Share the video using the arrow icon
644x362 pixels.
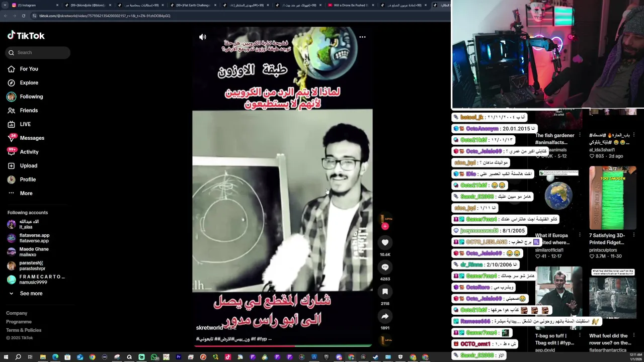pos(385,316)
